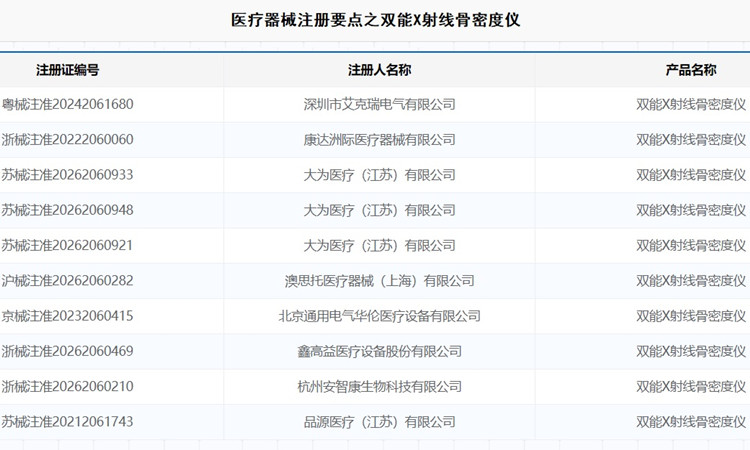Click 大为医疗（江苏）有限公司 in row 20262060933

point(379,175)
